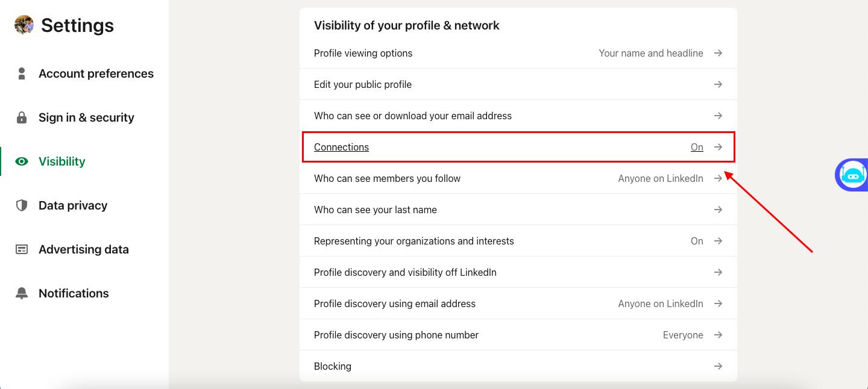Select the Data privacy shield icon
Viewport: 868px width, 389px height.
pos(22,205)
